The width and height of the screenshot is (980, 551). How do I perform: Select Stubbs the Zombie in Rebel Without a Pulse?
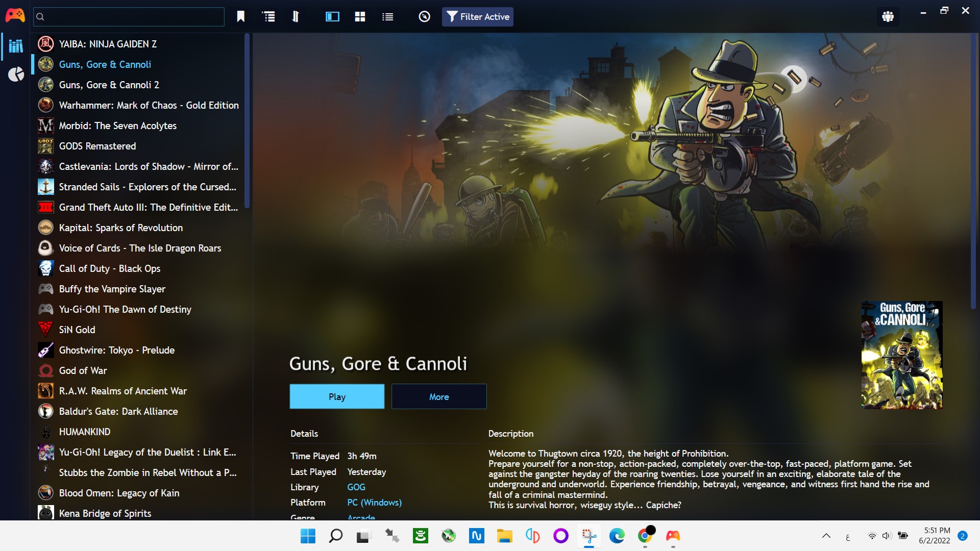tap(138, 472)
